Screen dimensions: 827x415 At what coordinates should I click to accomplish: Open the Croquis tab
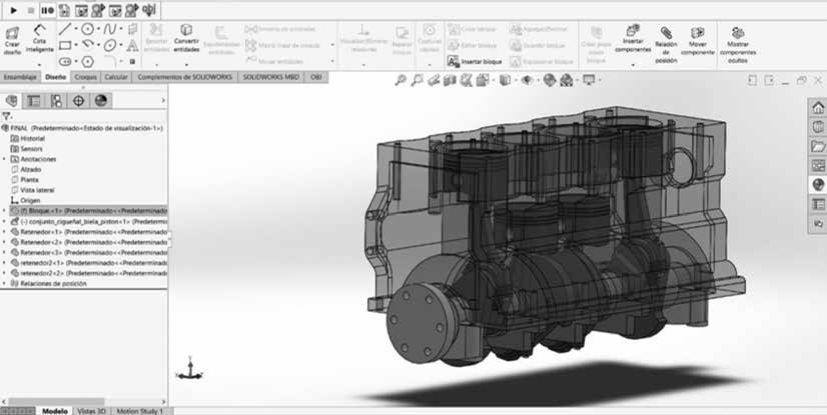(x=85, y=76)
